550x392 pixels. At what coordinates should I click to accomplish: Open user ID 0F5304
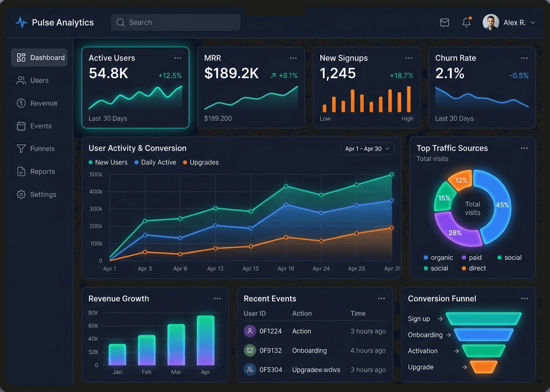271,370
